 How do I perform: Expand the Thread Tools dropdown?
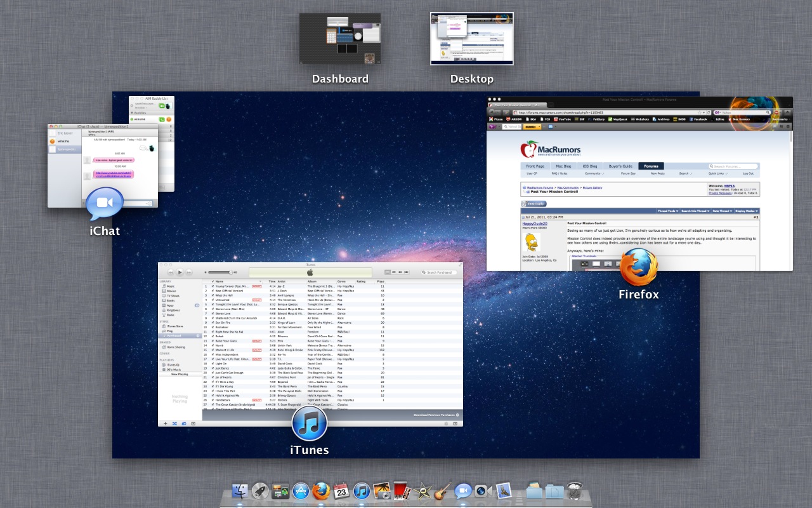point(667,211)
